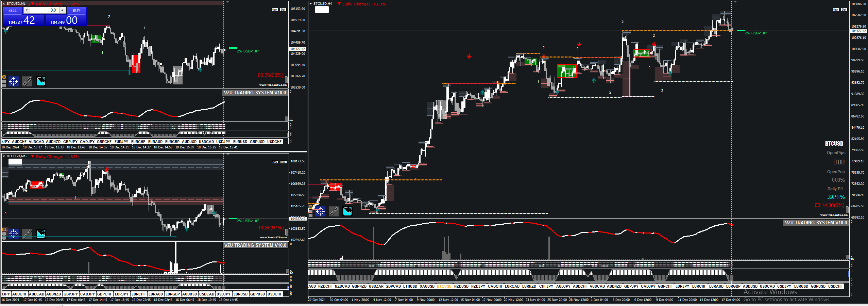Click the 0.01 lot volume field
Viewport: 868px width, 306px height.
pos(45,10)
